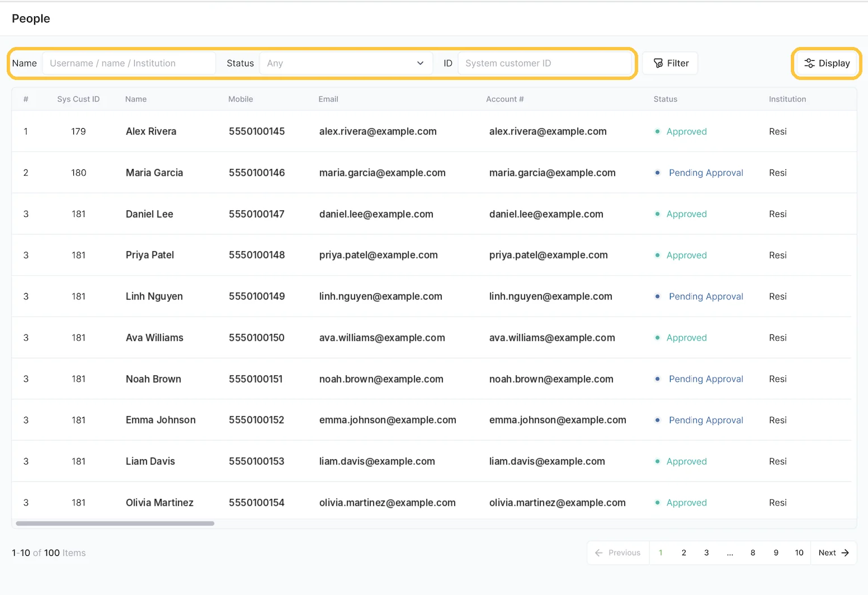The height and width of the screenshot is (595, 868).
Task: Click the Display sliders icon
Action: pyautogui.click(x=809, y=63)
